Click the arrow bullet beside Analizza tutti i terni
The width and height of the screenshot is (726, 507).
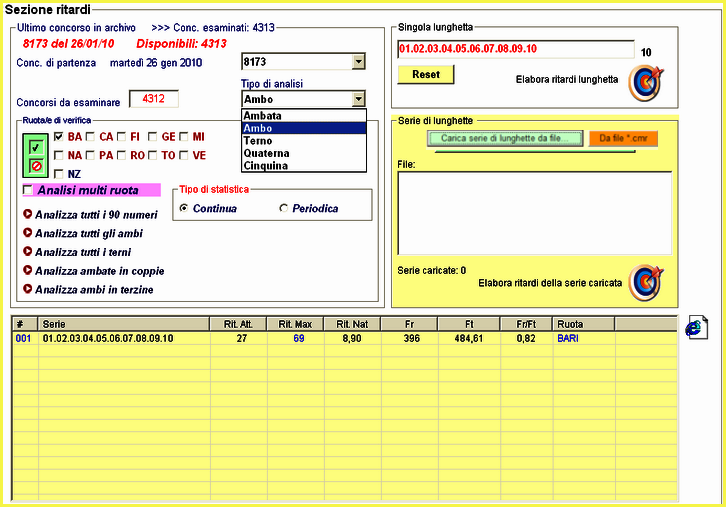[28, 251]
